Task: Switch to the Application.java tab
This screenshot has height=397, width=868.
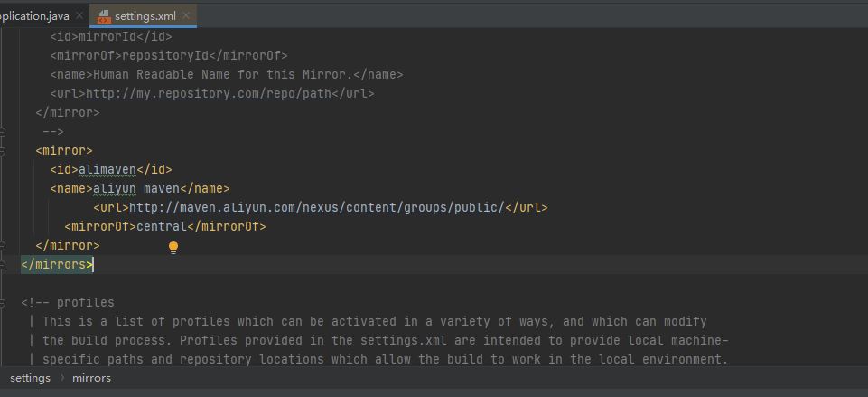Action: coord(36,16)
